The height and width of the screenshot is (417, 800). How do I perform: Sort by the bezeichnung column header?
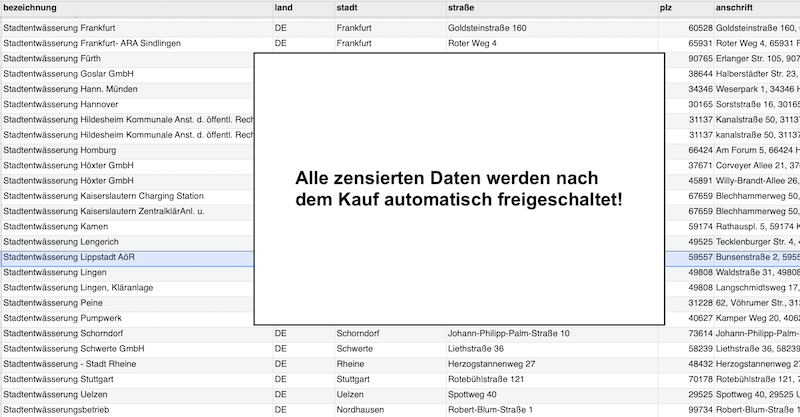pyautogui.click(x=30, y=8)
